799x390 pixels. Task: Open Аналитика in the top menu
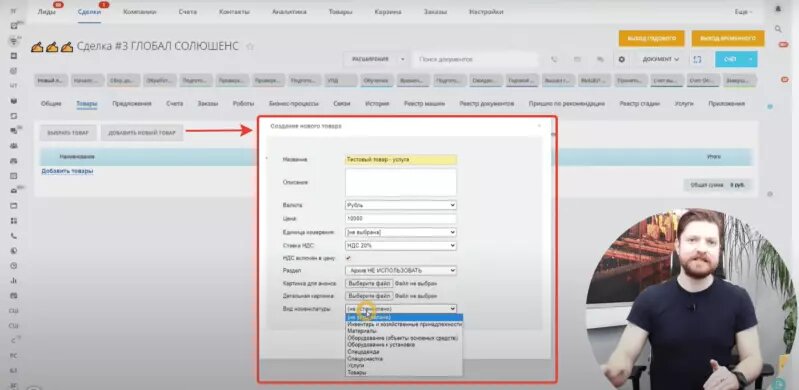pyautogui.click(x=289, y=12)
